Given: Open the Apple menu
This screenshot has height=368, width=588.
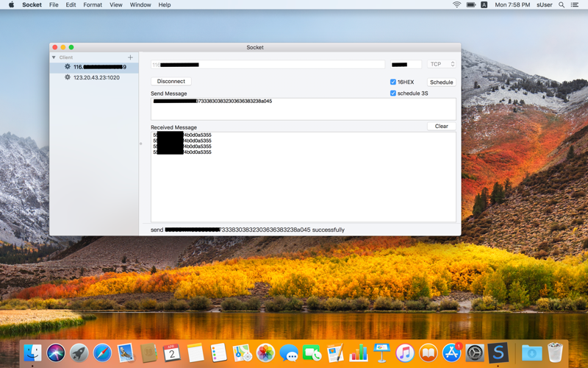Looking at the screenshot, I should 11,5.
